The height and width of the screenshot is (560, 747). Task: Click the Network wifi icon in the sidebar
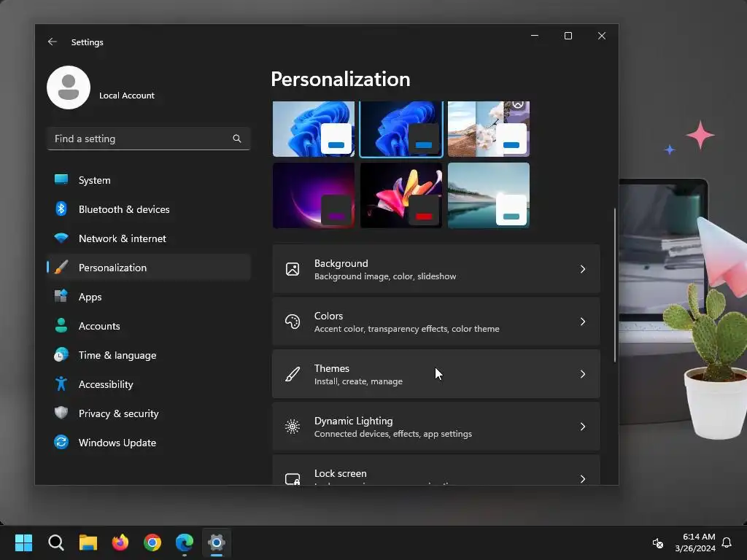(x=61, y=238)
